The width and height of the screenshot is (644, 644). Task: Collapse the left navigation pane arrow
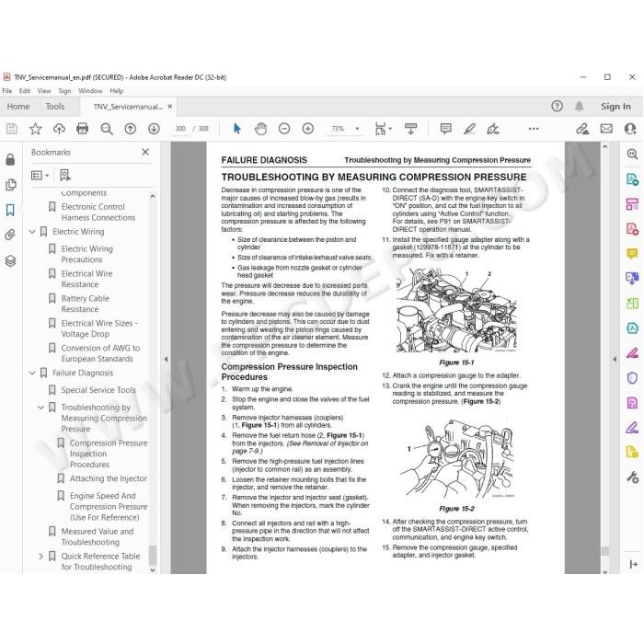tap(166, 360)
